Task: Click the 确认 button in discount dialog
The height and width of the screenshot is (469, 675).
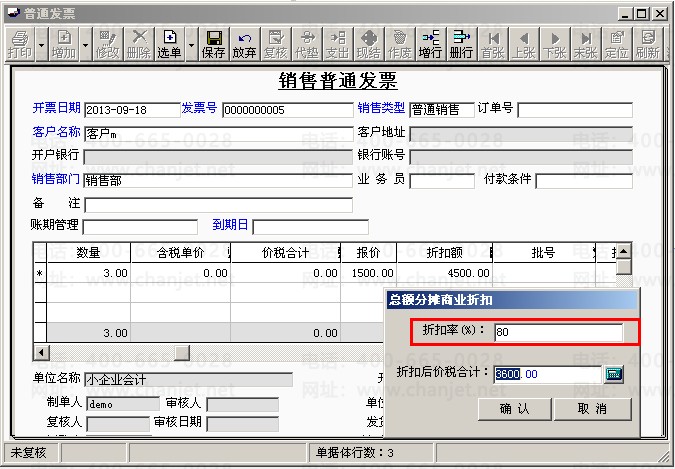Action: coord(514,409)
